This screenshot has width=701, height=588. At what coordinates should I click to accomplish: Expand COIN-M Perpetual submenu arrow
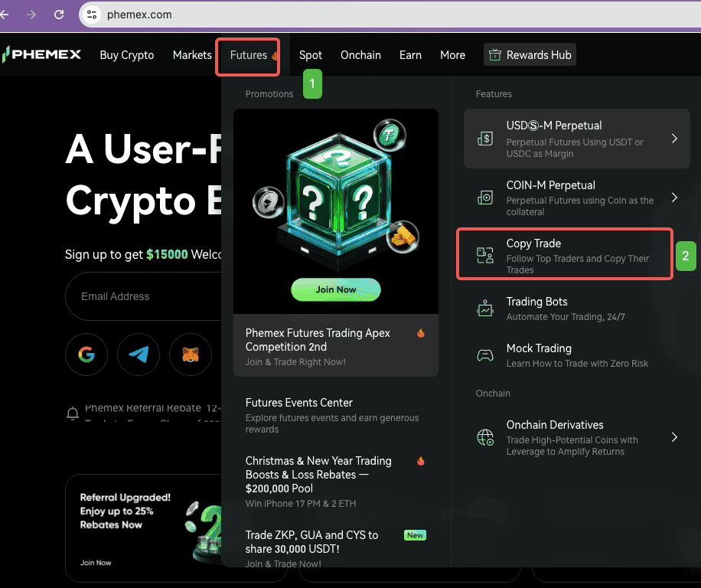[674, 198]
